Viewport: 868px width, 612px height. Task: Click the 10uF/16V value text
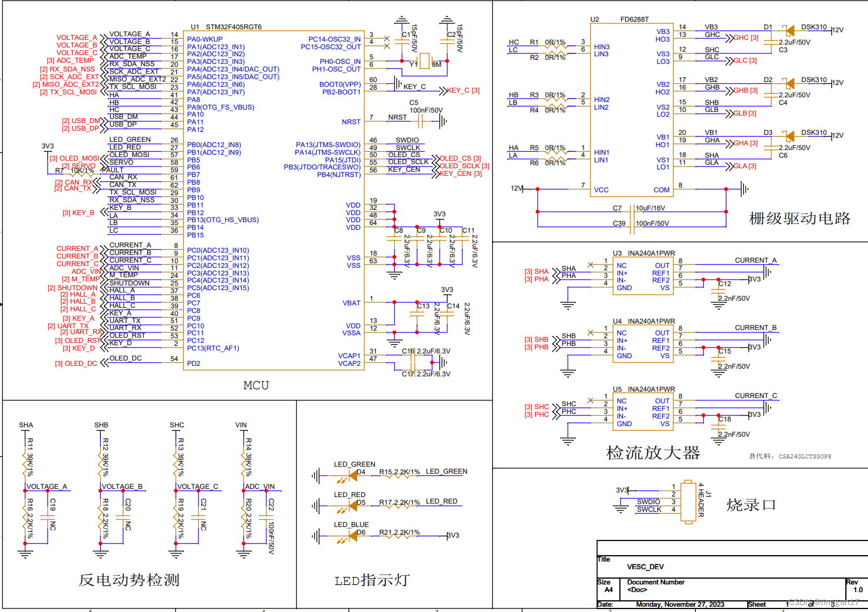[x=650, y=208]
